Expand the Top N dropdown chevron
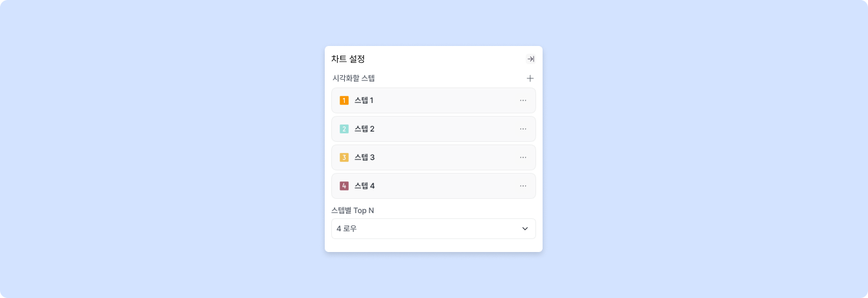Viewport: 868px width, 298px height. click(x=525, y=229)
